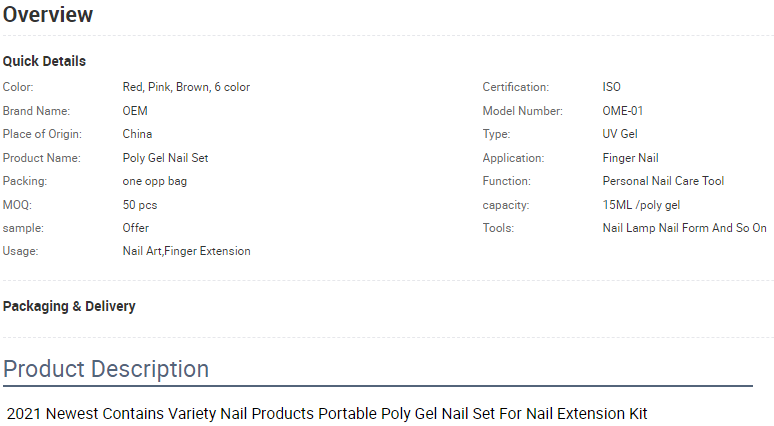Click the ISO certification value
The height and width of the screenshot is (426, 774).
point(611,87)
